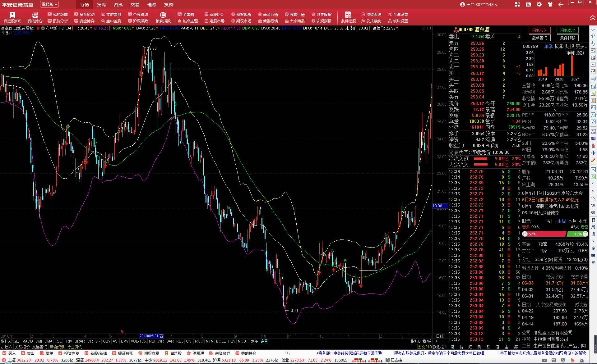Select BOLL indicator tab

pyautogui.click(x=221, y=341)
